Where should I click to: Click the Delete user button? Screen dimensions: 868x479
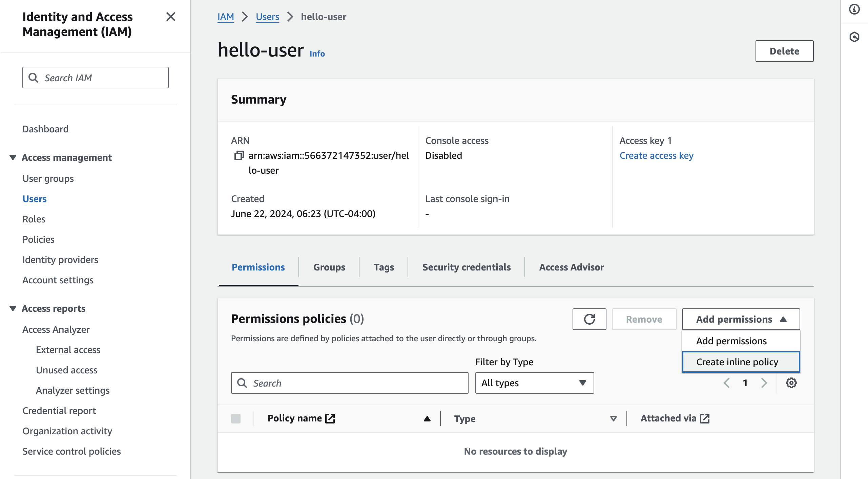pos(784,51)
